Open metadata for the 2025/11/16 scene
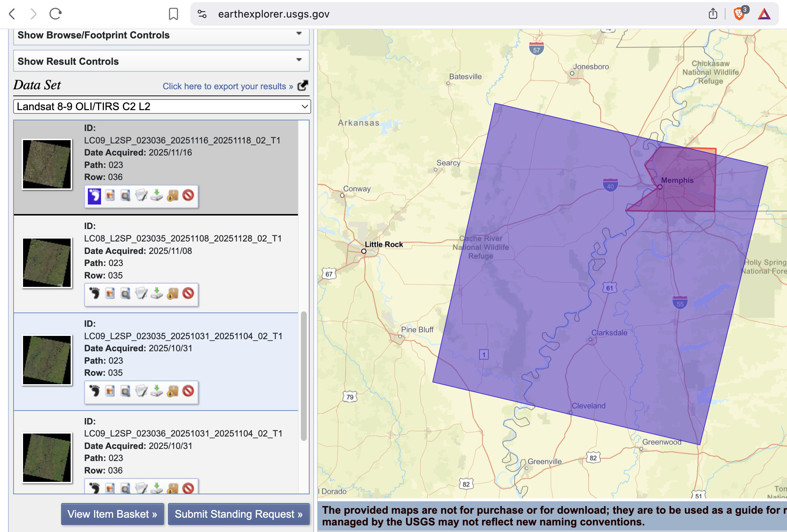Image resolution: width=787 pixels, height=532 pixels. (141, 196)
